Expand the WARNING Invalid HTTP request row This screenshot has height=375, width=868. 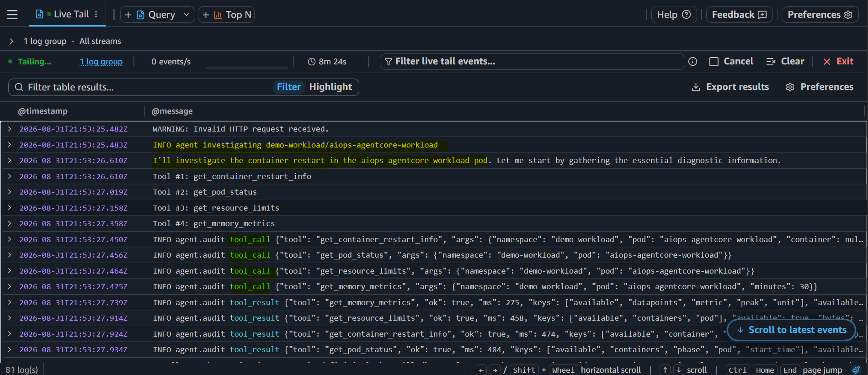pyautogui.click(x=9, y=129)
